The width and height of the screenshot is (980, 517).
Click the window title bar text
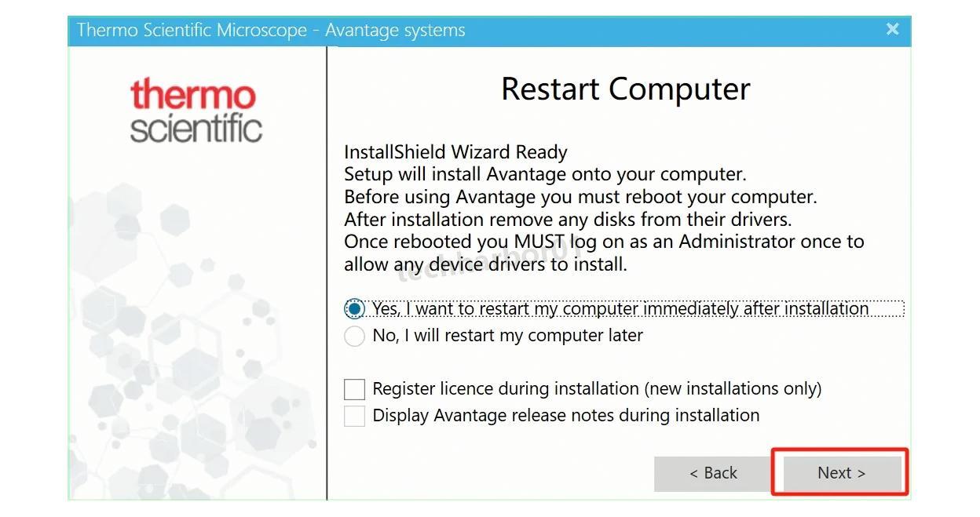[271, 30]
